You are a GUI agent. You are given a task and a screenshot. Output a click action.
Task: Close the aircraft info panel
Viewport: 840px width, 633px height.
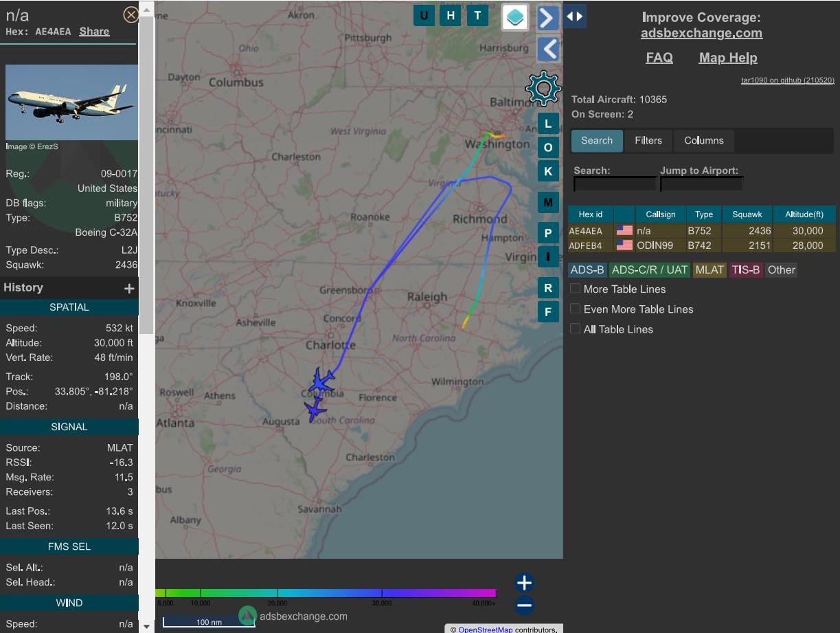tap(130, 14)
